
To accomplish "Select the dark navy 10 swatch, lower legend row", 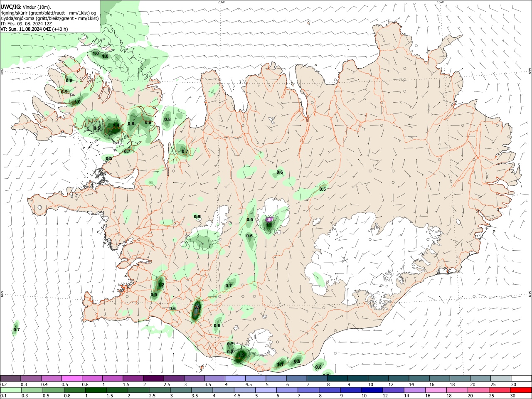I will point(372,390).
